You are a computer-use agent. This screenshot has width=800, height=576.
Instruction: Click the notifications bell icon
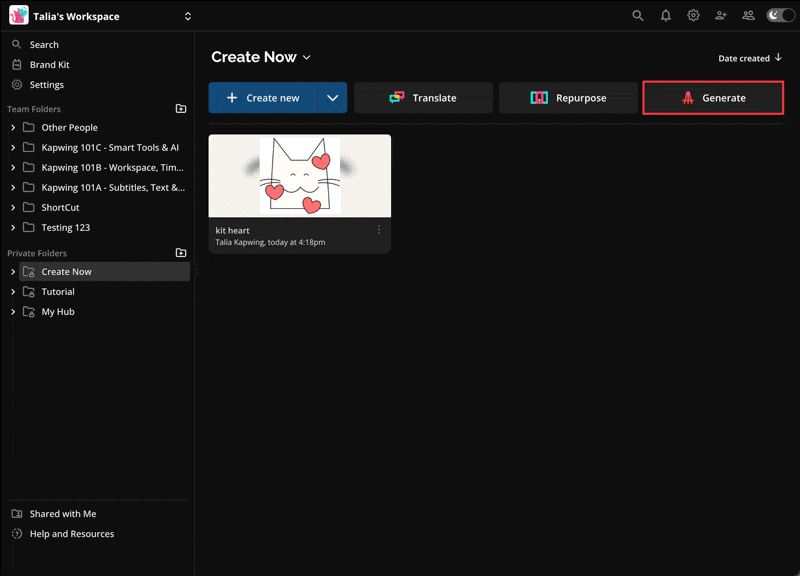(665, 16)
